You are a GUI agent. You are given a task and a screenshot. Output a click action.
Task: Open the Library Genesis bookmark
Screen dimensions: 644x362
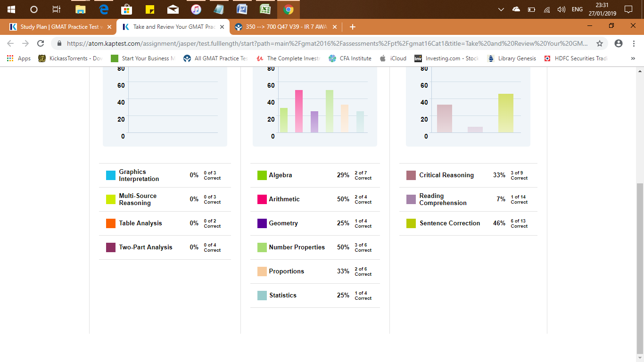512,58
